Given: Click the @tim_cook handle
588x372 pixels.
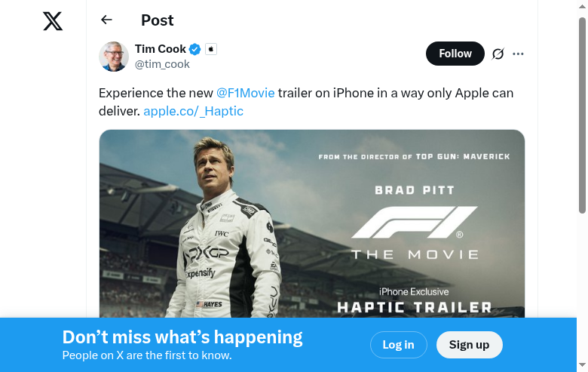Looking at the screenshot, I should point(162,64).
